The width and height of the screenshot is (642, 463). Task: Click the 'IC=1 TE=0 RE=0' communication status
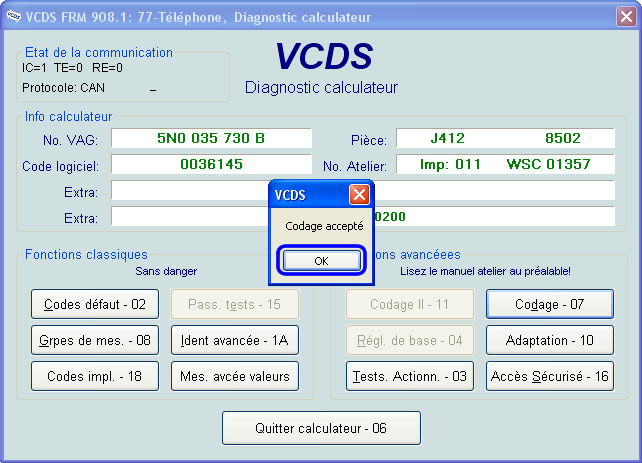coord(72,68)
